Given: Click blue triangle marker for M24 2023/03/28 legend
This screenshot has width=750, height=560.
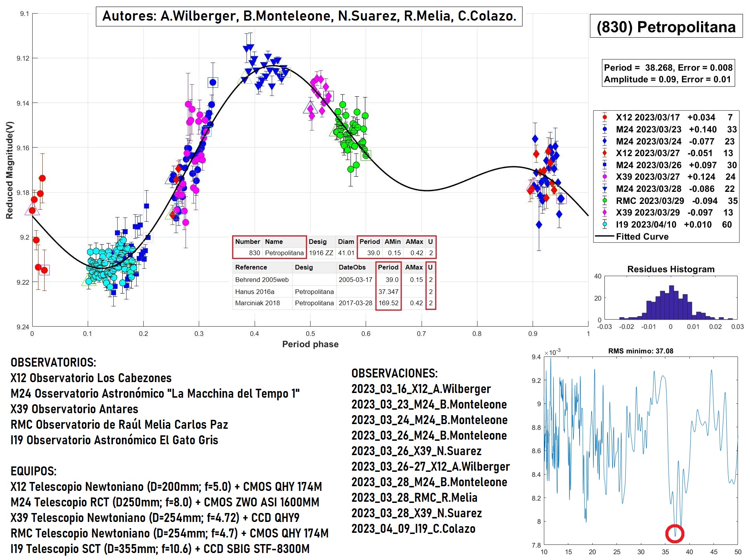Looking at the screenshot, I should [x=604, y=189].
